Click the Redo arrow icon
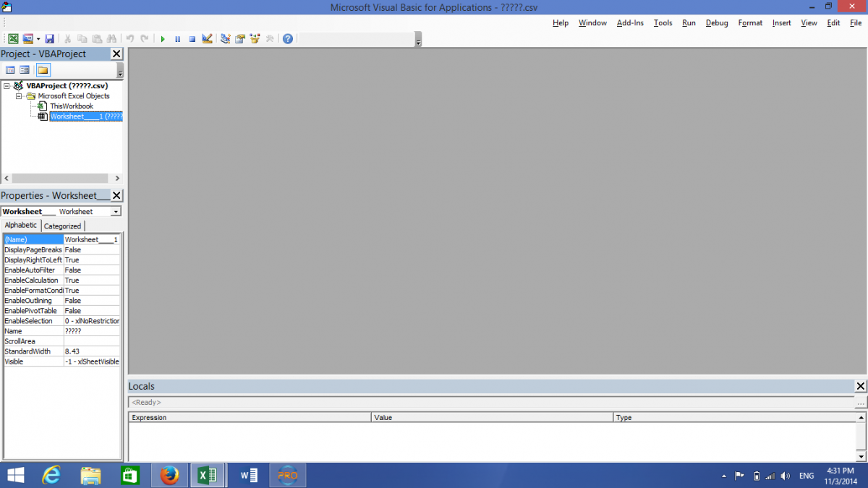The width and height of the screenshot is (868, 488). 145,38
